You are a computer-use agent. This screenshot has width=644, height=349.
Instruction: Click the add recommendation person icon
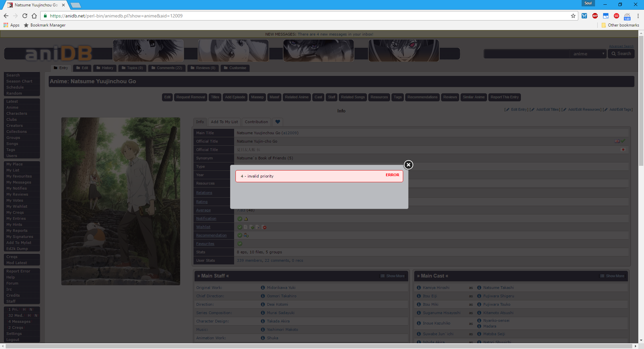tap(246, 236)
